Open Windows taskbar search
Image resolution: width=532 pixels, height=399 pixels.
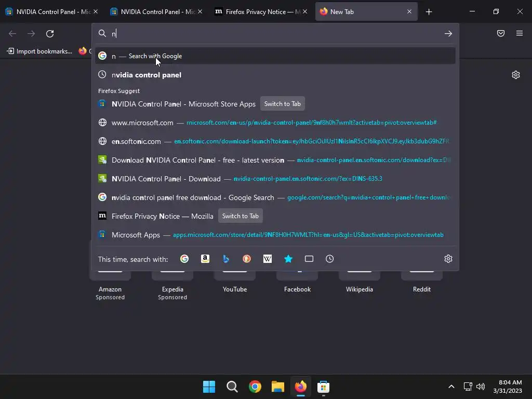pos(232,387)
